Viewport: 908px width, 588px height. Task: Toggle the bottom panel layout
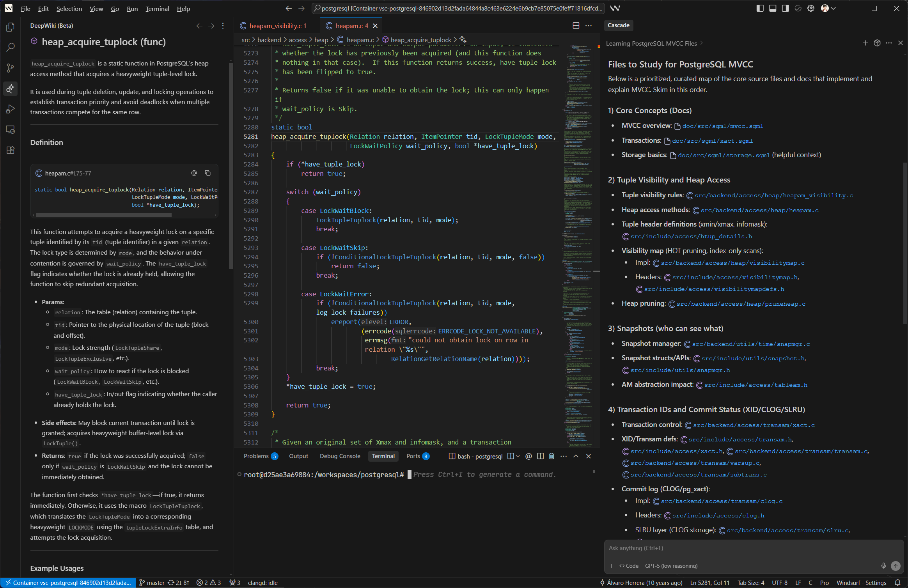click(772, 9)
